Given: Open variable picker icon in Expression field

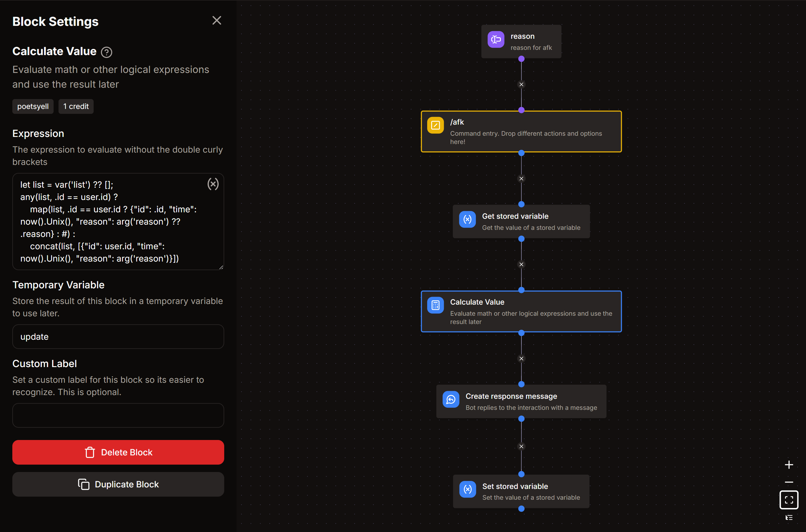Looking at the screenshot, I should coord(213,184).
